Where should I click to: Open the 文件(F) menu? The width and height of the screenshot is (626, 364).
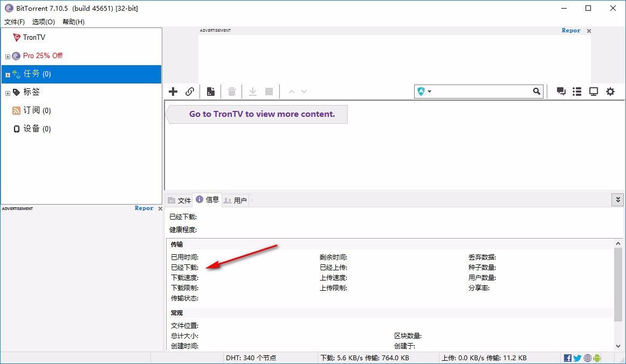click(15, 22)
